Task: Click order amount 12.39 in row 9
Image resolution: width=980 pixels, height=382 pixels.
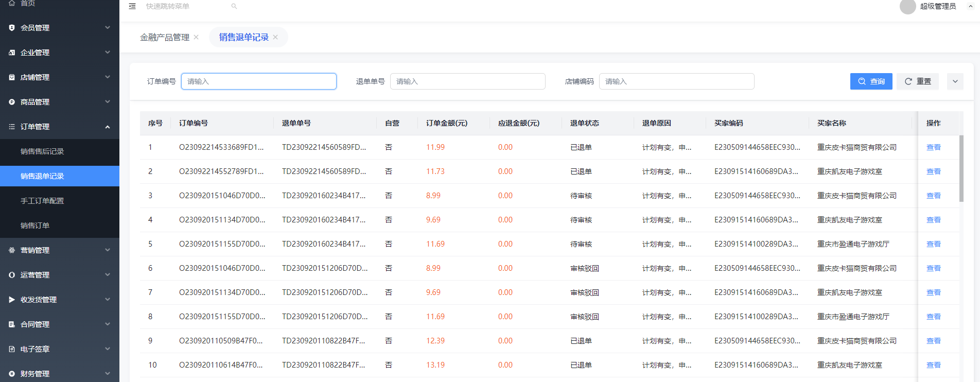Action: tap(435, 341)
